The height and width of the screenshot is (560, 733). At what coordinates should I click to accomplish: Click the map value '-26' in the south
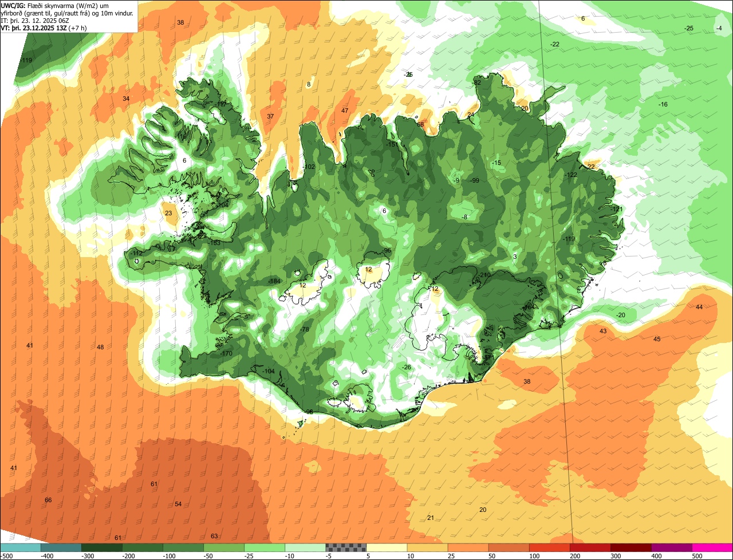click(x=407, y=367)
